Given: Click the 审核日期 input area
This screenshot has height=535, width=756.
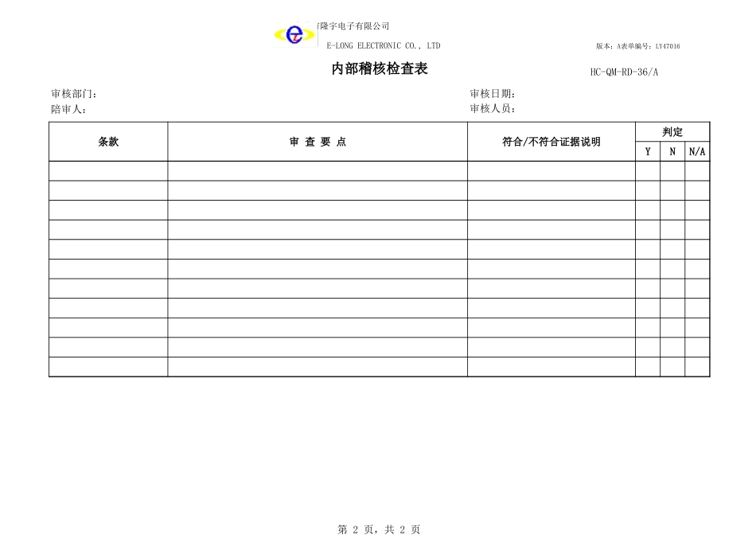Looking at the screenshot, I should (x=549, y=93).
